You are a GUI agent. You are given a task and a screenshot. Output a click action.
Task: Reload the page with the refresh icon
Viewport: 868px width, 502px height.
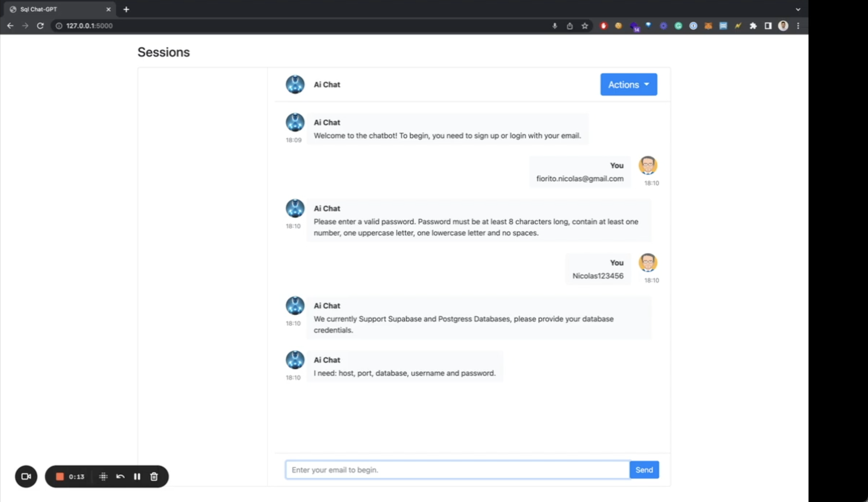(x=40, y=26)
